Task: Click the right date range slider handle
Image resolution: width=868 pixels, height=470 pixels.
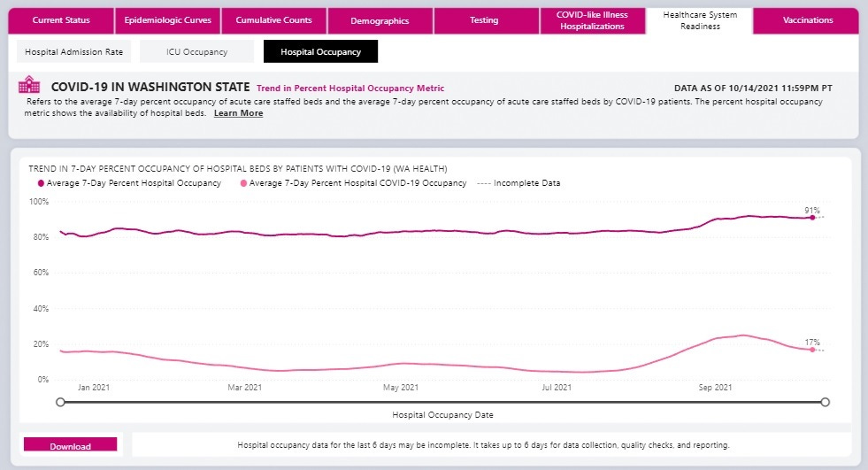Action: 825,402
